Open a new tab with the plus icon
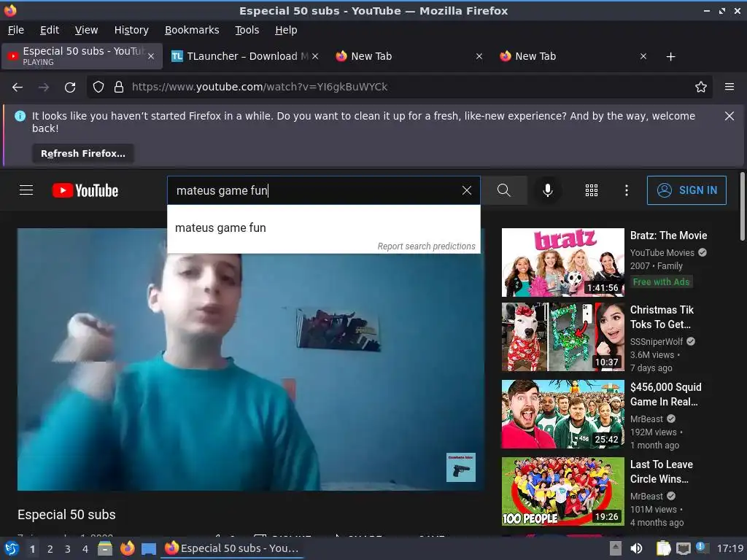Image resolution: width=747 pixels, height=560 pixels. [x=671, y=57]
